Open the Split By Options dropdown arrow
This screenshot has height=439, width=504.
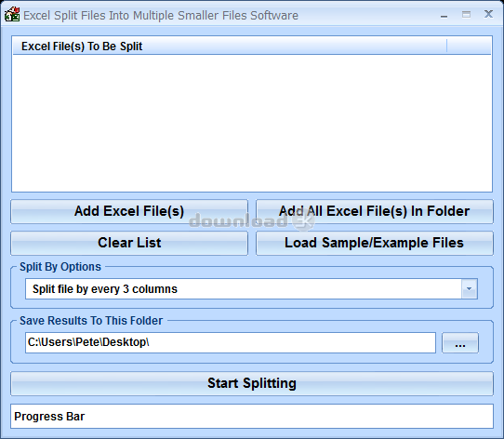(x=470, y=289)
